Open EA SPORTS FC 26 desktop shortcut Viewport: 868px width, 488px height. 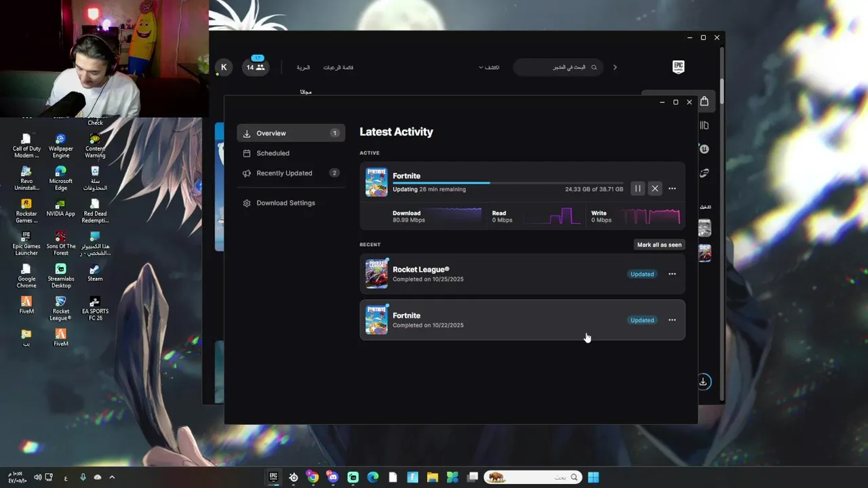coord(95,308)
